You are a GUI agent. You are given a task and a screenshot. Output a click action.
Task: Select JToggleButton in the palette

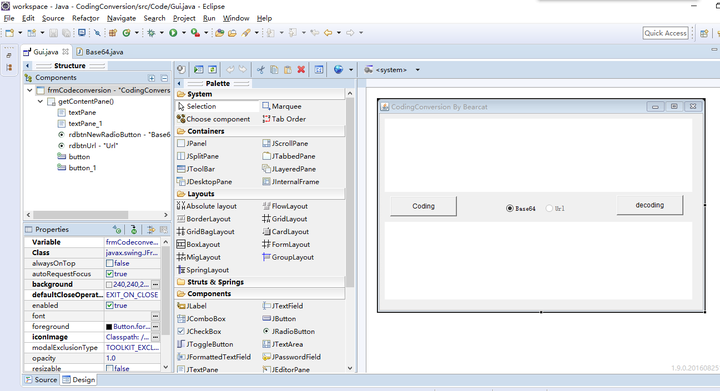(205, 344)
